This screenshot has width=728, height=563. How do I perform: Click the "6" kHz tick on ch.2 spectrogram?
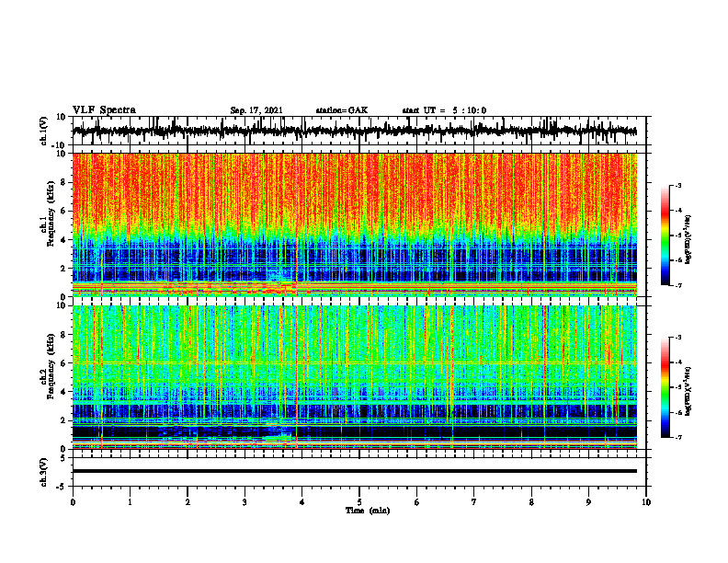tap(63, 363)
